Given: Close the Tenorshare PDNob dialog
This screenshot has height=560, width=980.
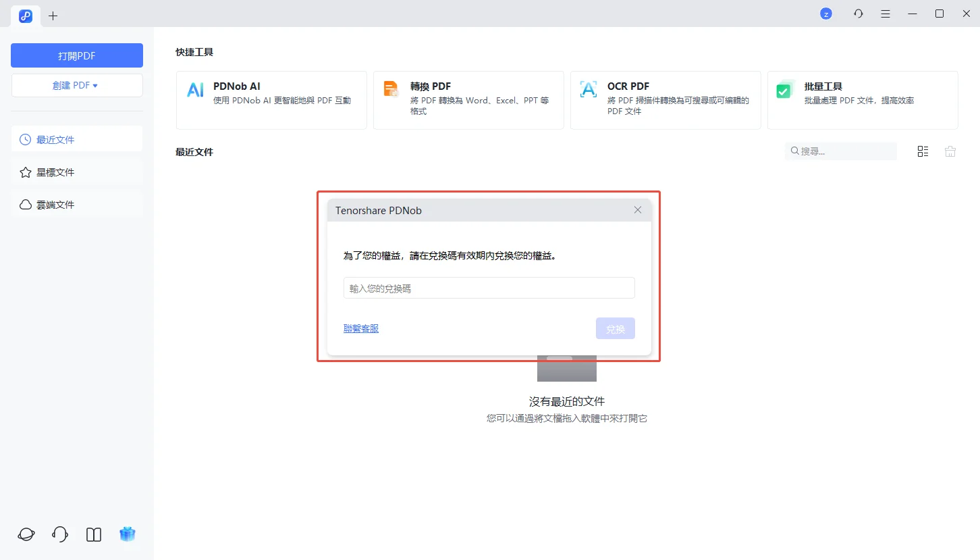Looking at the screenshot, I should (x=638, y=210).
